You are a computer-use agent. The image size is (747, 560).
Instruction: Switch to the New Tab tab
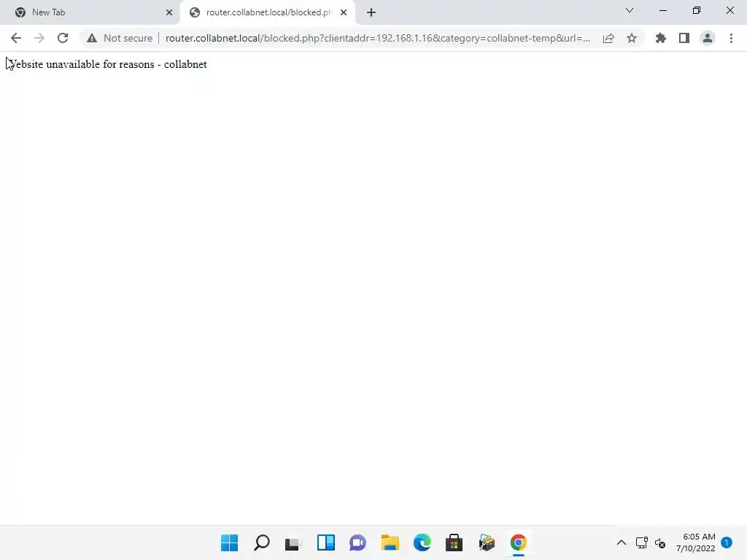click(90, 12)
